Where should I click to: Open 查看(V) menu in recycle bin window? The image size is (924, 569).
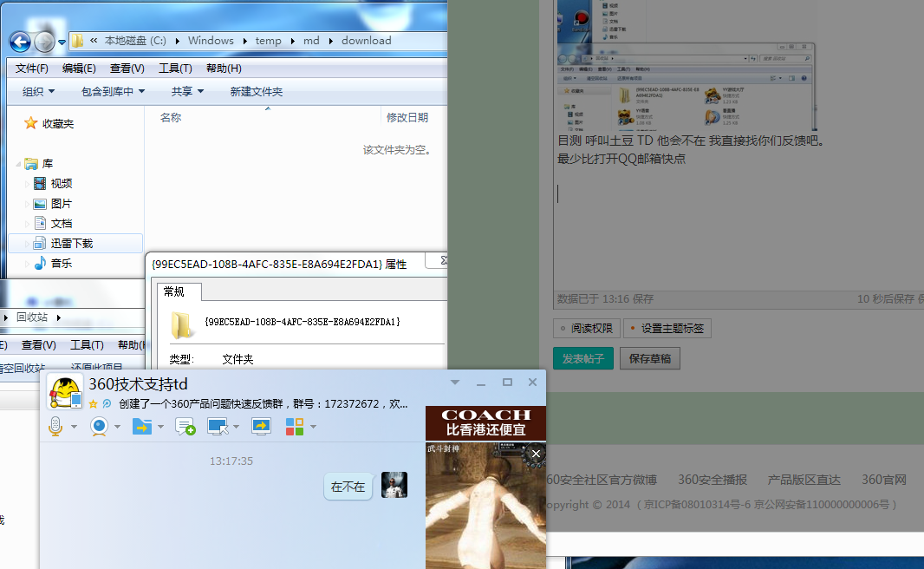(39, 345)
